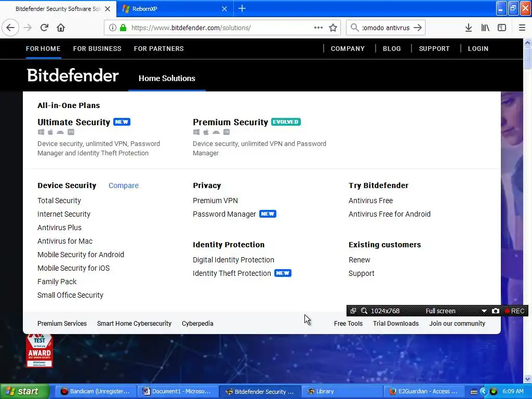Select the FOR HOME menu
This screenshot has height=399, width=532.
tap(43, 48)
